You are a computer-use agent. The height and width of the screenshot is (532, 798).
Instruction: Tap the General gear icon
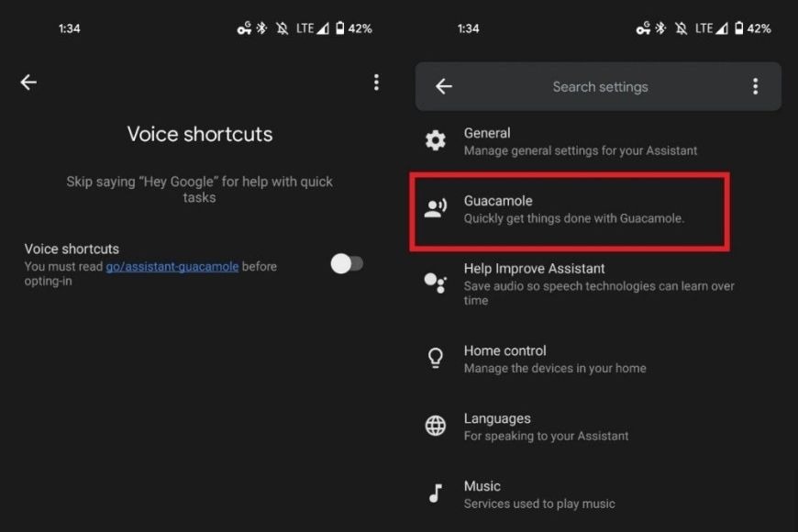pyautogui.click(x=436, y=140)
